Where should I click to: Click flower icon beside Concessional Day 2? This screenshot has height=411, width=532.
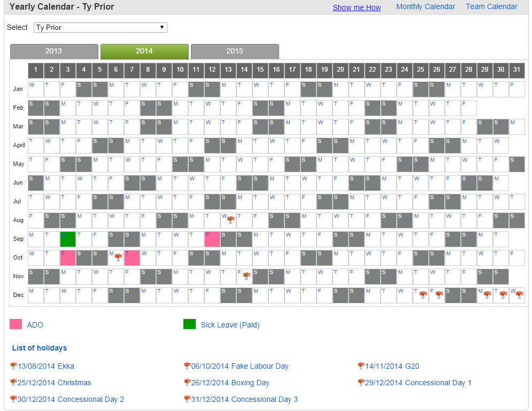click(x=13, y=399)
